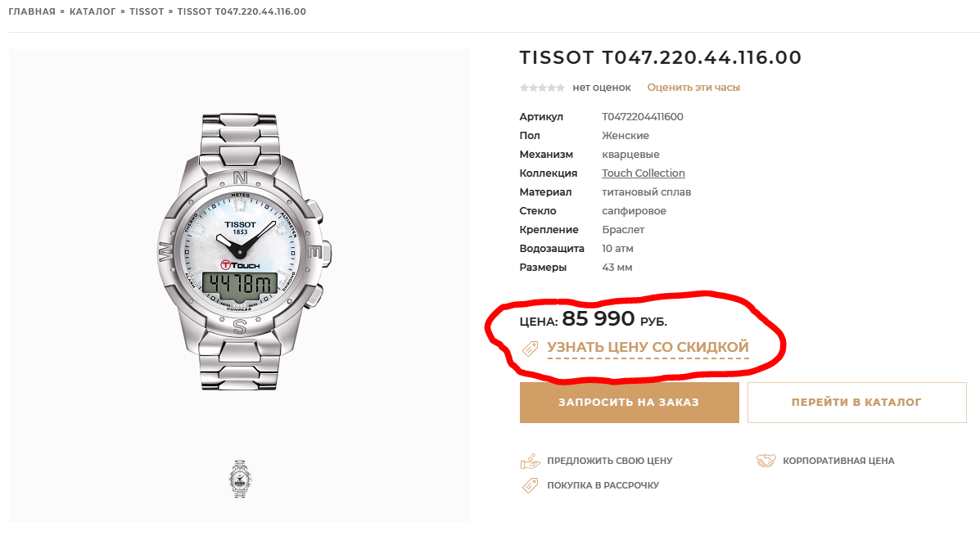Open the ГЛАВНАЯ breadcrumb link
The image size is (980, 536).
[x=32, y=11]
